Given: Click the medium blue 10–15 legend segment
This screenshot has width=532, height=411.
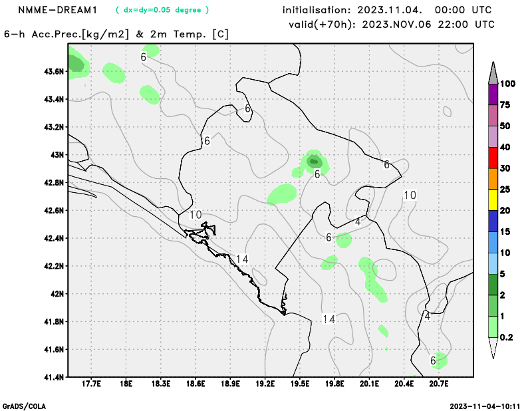Looking at the screenshot, I should click(x=493, y=242).
